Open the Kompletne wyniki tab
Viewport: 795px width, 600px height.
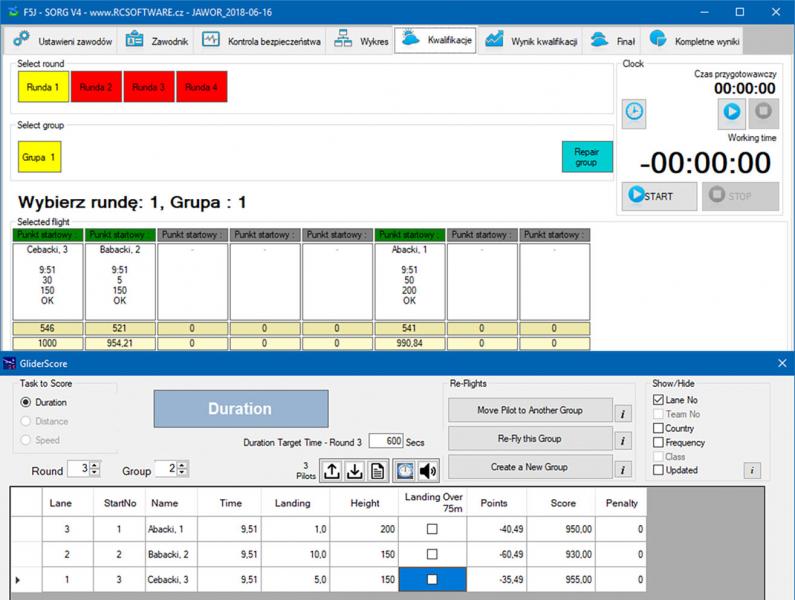click(695, 41)
